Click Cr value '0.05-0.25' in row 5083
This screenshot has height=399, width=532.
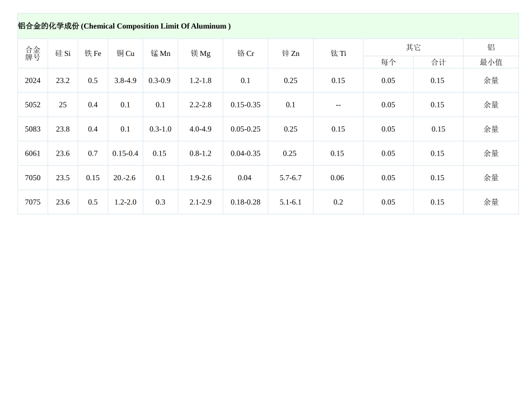click(x=246, y=129)
